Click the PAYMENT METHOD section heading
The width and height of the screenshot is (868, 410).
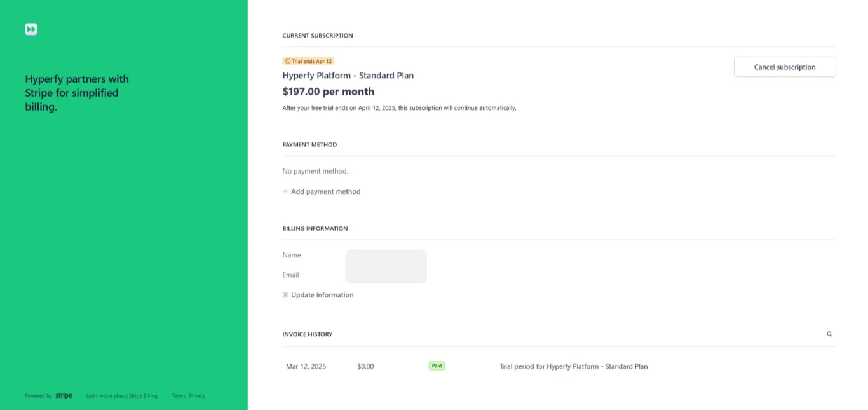pos(310,144)
